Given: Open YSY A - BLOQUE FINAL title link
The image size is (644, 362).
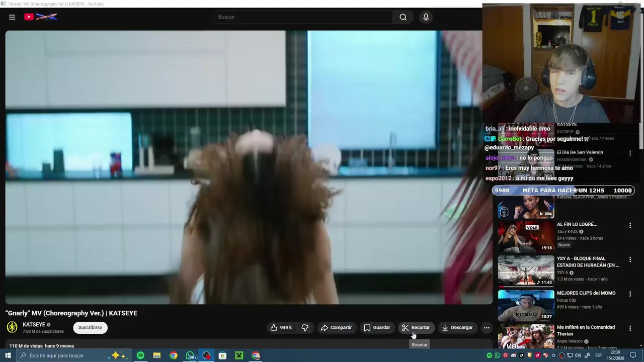Looking at the screenshot, I should (x=588, y=262).
